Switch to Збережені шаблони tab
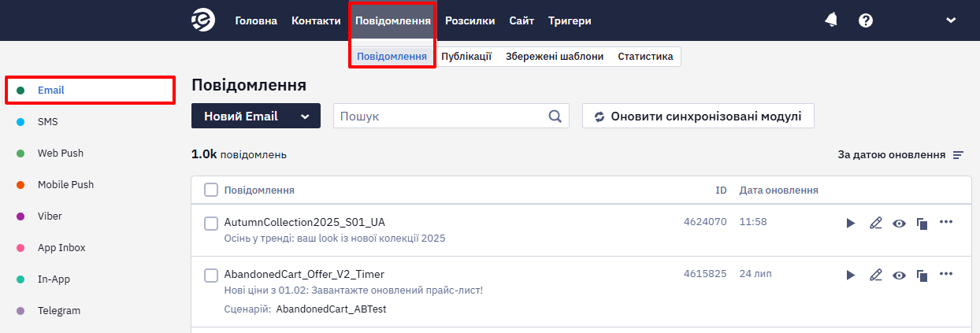Screen dimensions: 980x333 [555, 57]
